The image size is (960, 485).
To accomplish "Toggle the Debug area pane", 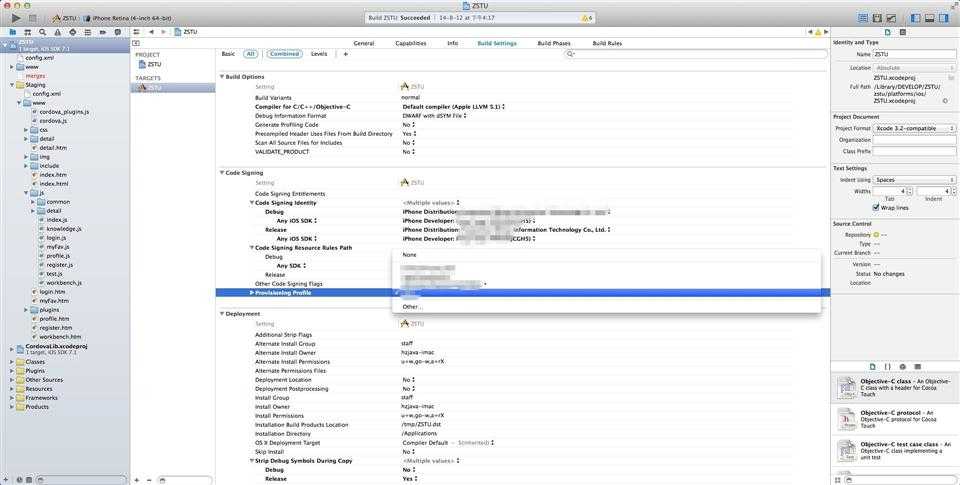I will pyautogui.click(x=929, y=18).
